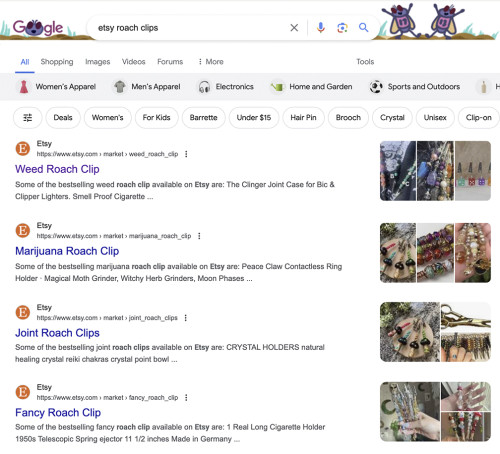Open Google Lens image search icon
500x454 pixels.
pos(342,28)
